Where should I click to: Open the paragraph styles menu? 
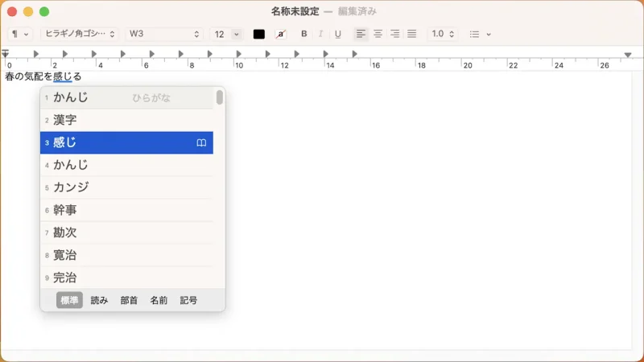[20, 34]
